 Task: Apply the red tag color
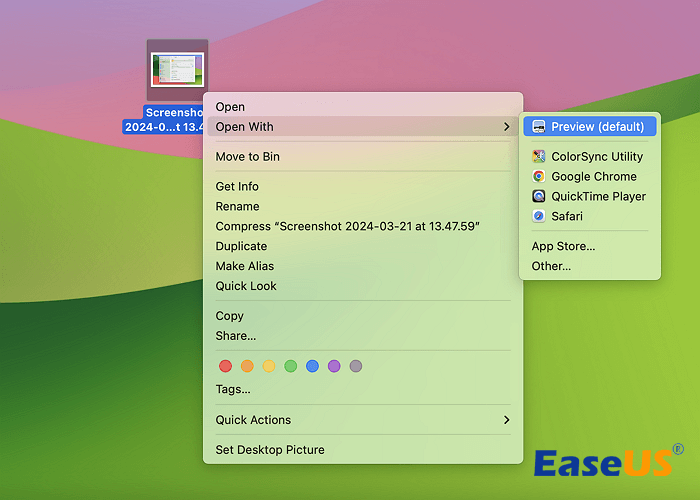click(225, 366)
